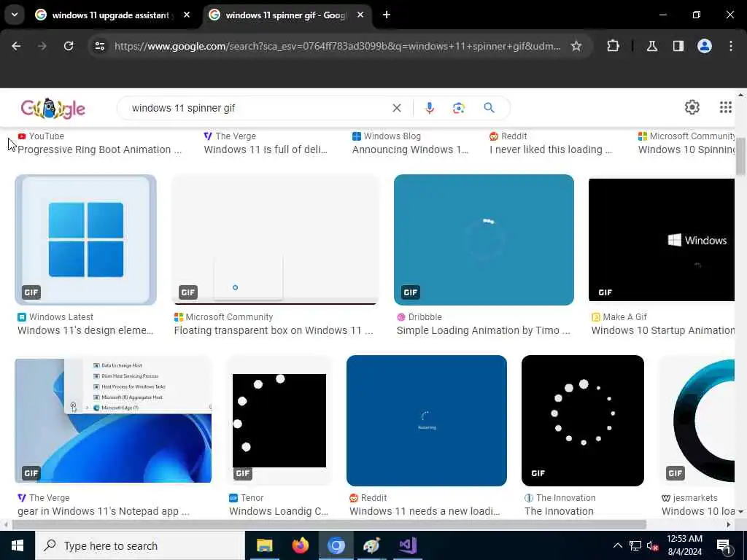Open Windows 11 is full of deli... link
This screenshot has width=747, height=560.
click(x=266, y=149)
